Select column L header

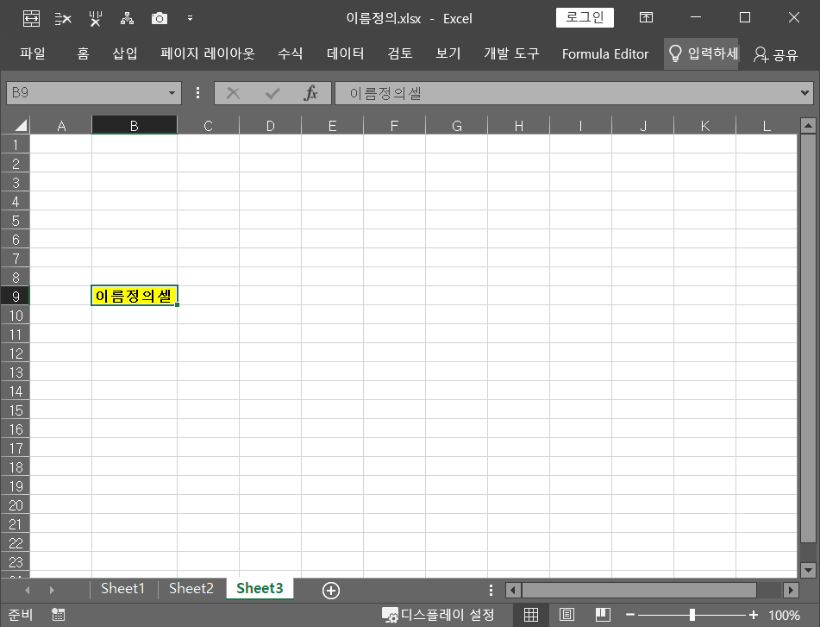[767, 126]
